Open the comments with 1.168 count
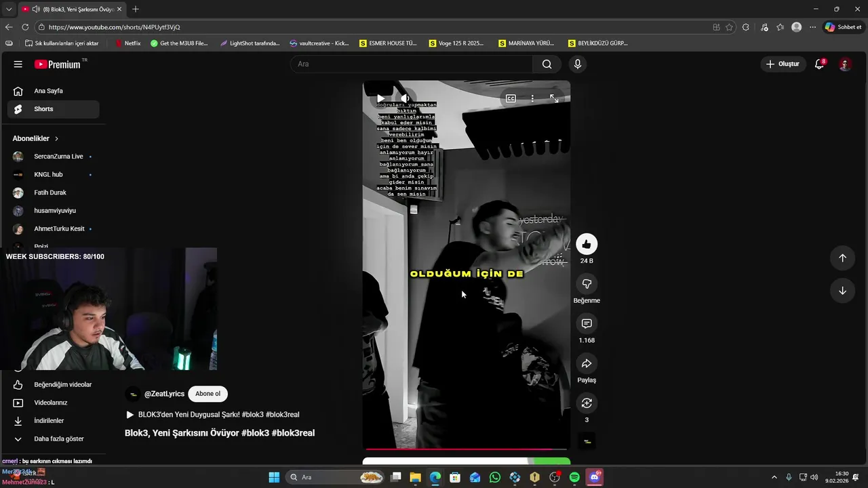 point(587,324)
